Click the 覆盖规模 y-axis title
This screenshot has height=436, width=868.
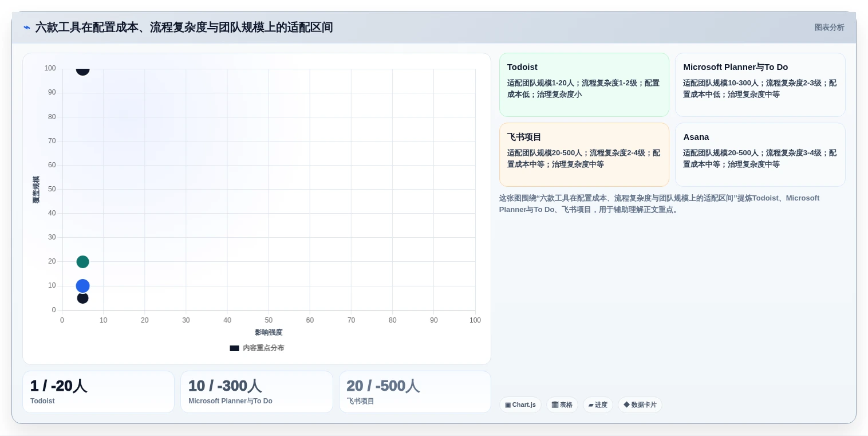coord(36,190)
